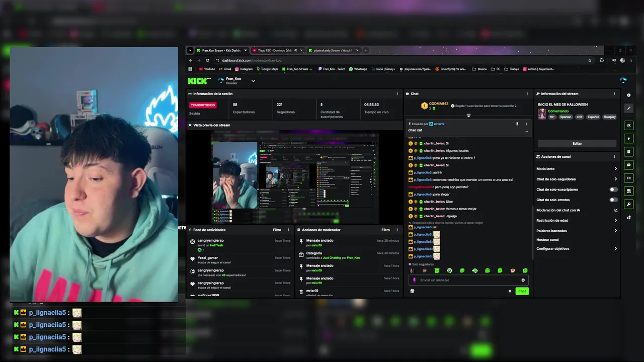
Task: Open Filtro in Feed de actividades
Action: click(x=277, y=230)
